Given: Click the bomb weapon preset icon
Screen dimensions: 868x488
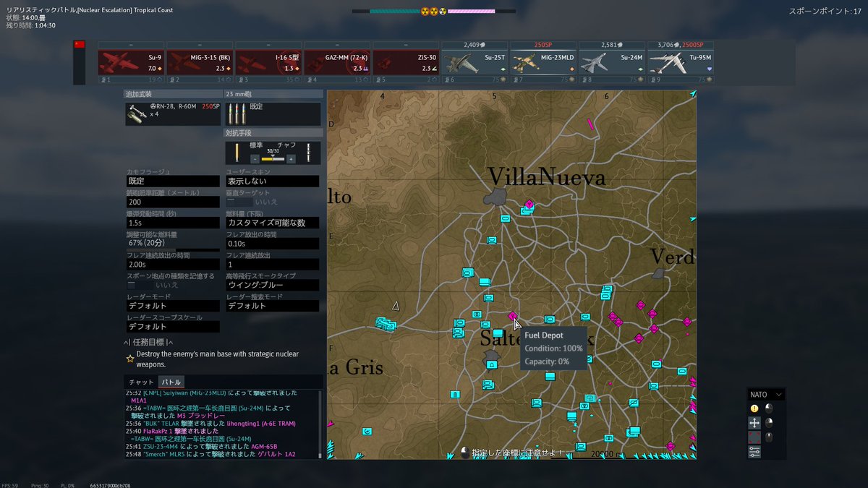Looking at the screenshot, I should pos(137,114).
